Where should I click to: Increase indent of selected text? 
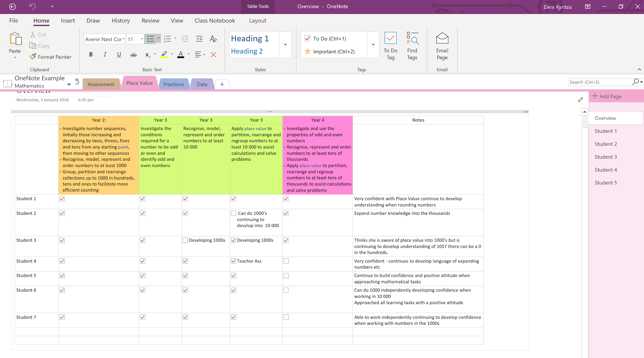click(x=199, y=39)
